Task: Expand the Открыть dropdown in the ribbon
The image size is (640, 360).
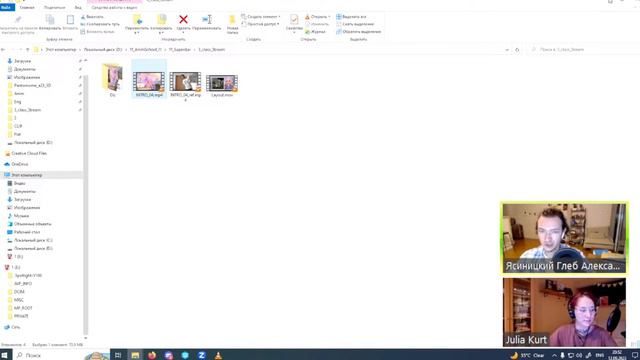Action: (x=318, y=17)
